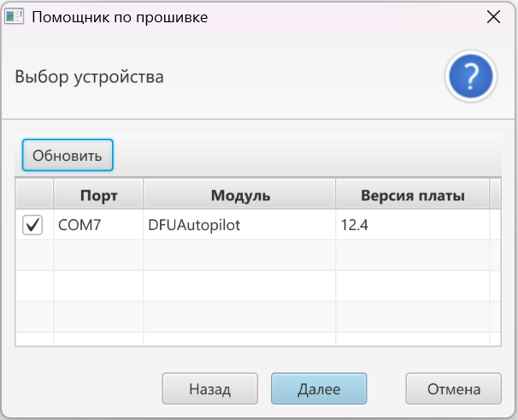The width and height of the screenshot is (518, 420).
Task: Cancel the wizard with Отмена button
Action: click(454, 388)
